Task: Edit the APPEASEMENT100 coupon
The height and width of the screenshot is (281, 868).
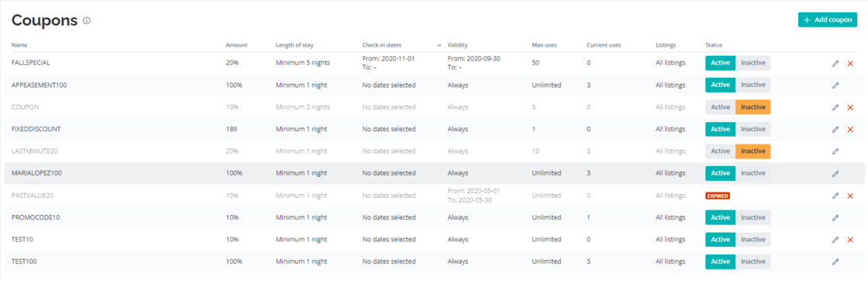Action: click(x=835, y=85)
